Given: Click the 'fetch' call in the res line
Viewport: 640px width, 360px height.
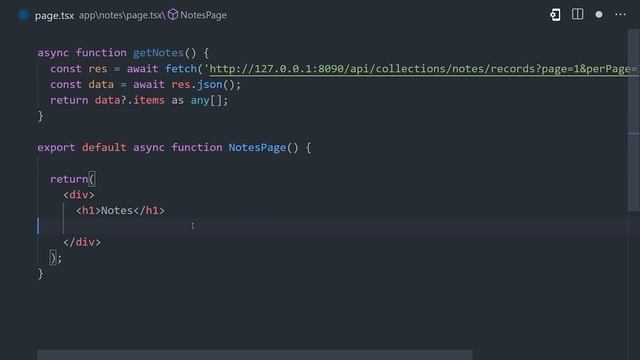Looking at the screenshot, I should [x=181, y=69].
